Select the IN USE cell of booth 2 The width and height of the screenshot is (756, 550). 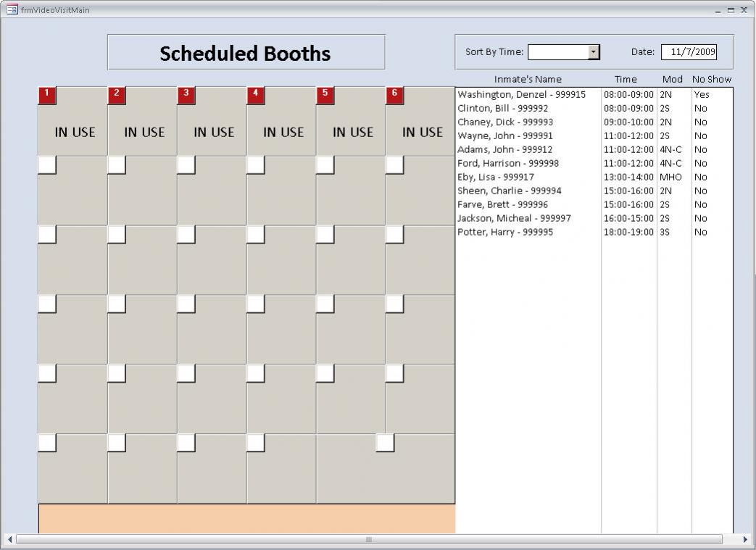coord(143,122)
